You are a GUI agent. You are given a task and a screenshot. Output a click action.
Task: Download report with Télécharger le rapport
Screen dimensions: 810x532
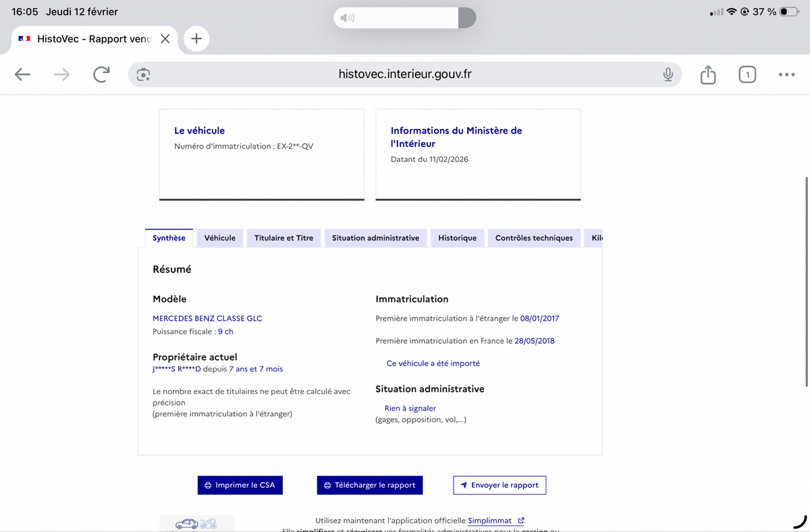[369, 485]
